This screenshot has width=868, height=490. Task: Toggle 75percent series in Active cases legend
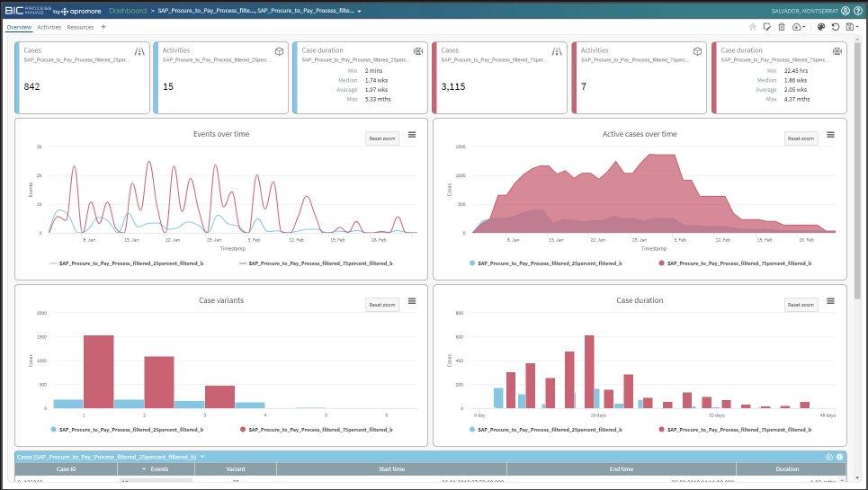pyautogui.click(x=735, y=263)
